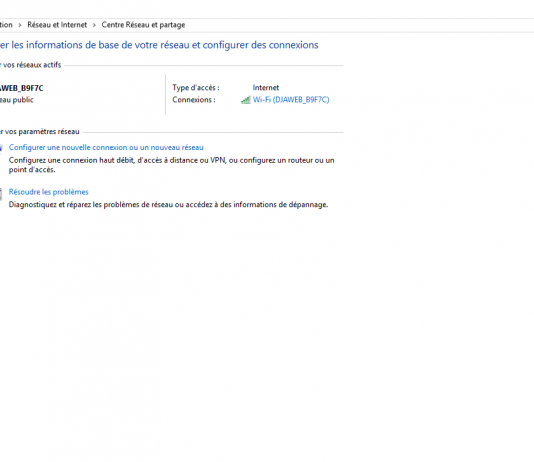Click the Wi-Fi signal strength bars icon
This screenshot has width=534, height=462.
click(x=246, y=100)
